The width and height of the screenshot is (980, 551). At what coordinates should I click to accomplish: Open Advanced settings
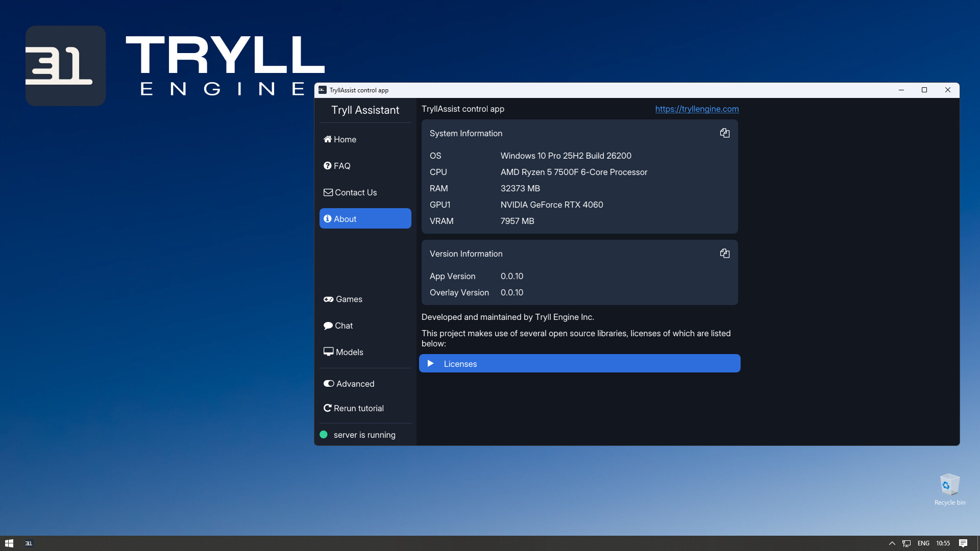click(365, 384)
